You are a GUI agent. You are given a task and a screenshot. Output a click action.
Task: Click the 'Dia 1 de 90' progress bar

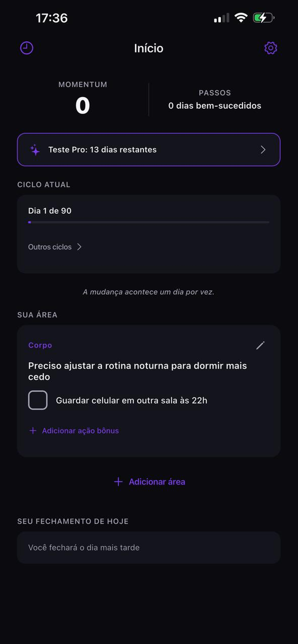point(149,222)
